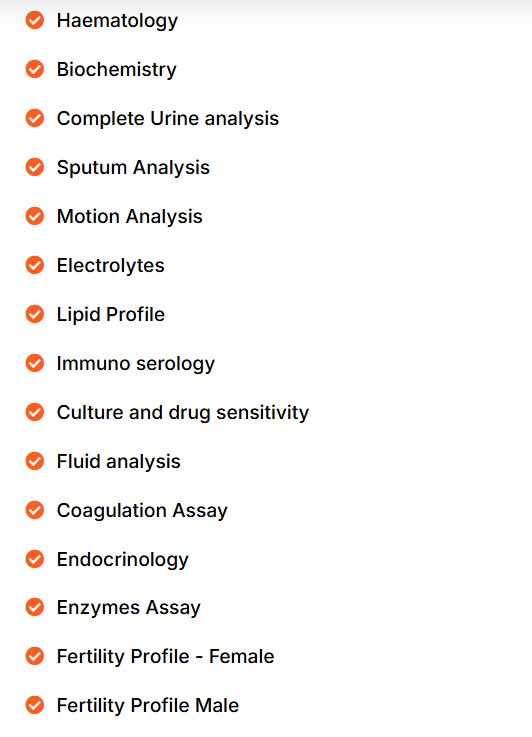Select Fertility Profile - Female entry
This screenshot has height=737, width=532.
click(165, 657)
